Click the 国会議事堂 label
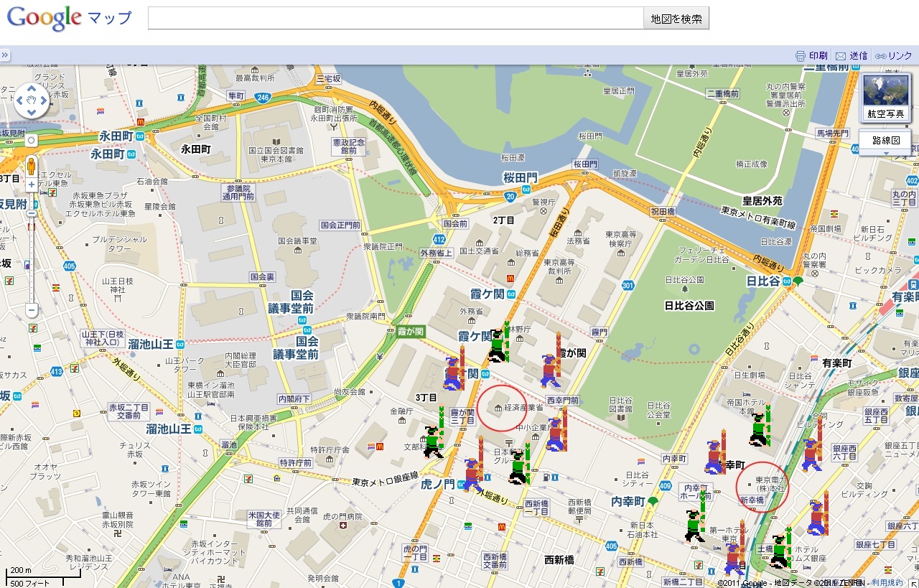 pos(299,241)
